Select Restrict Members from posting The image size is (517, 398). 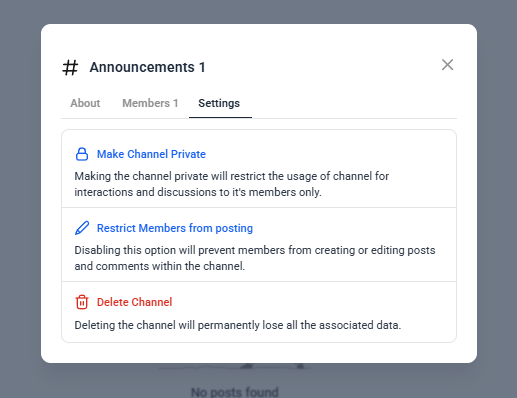(175, 228)
